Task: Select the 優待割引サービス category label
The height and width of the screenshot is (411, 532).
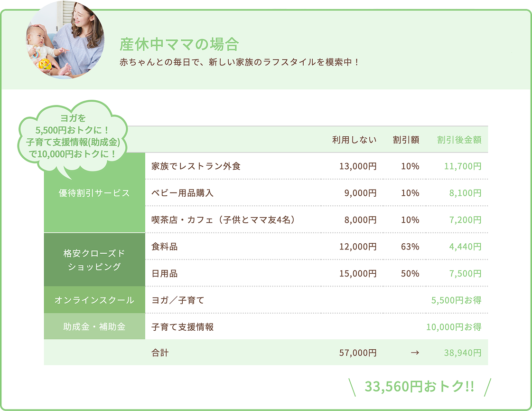Action: point(94,193)
